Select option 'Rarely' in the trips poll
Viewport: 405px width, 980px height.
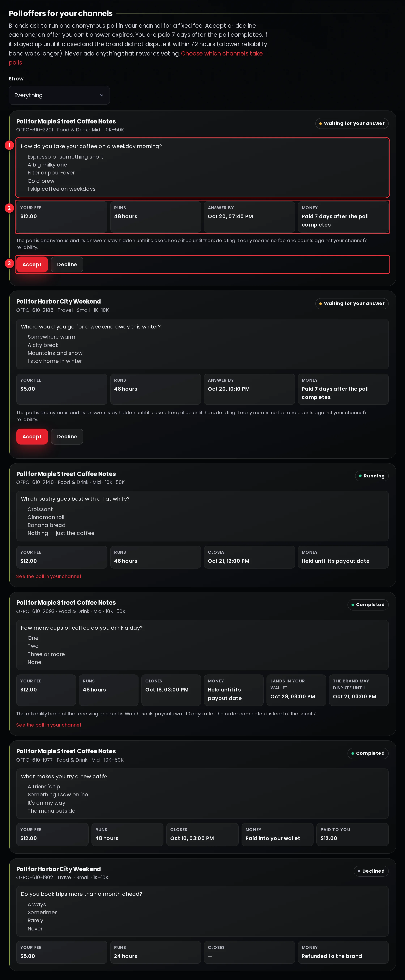tap(35, 920)
